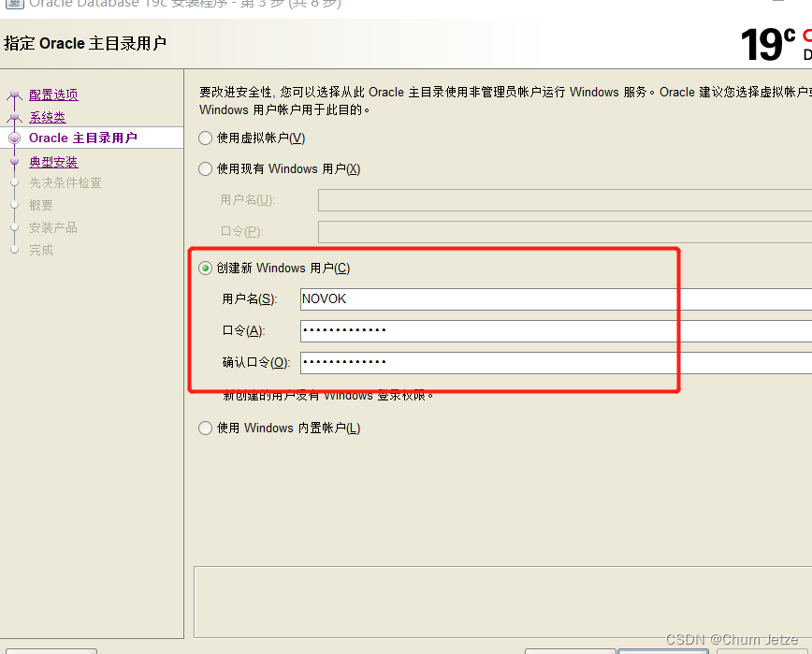Click the message area box at bottom
Image resolution: width=812 pixels, height=654 pixels.
point(503,602)
